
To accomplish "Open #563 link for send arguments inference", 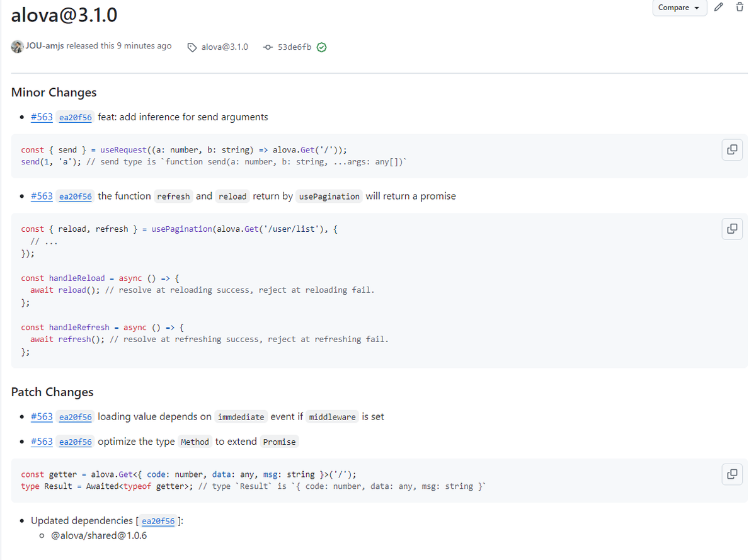I will point(42,117).
